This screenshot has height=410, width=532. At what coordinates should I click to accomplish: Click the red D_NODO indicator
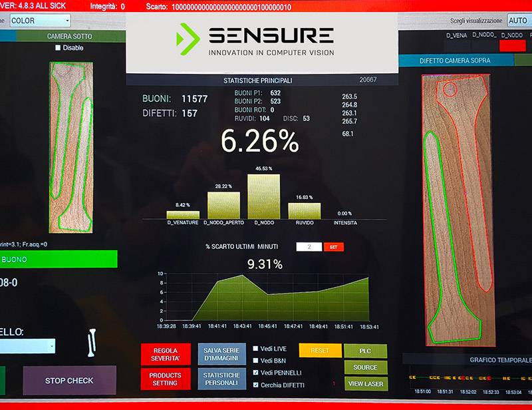click(512, 45)
